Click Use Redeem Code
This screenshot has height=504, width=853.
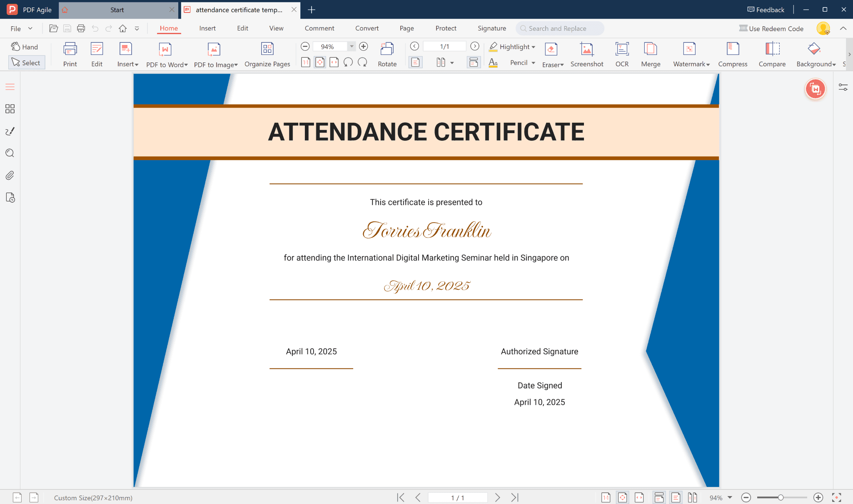[772, 28]
